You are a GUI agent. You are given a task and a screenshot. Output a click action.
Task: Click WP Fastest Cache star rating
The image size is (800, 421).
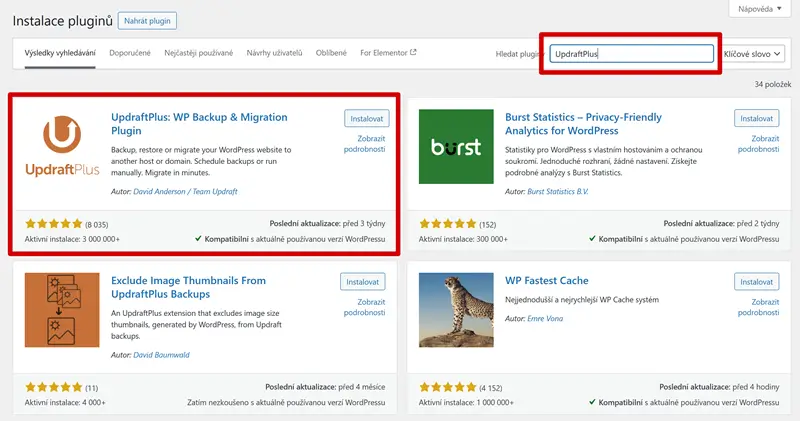point(447,387)
